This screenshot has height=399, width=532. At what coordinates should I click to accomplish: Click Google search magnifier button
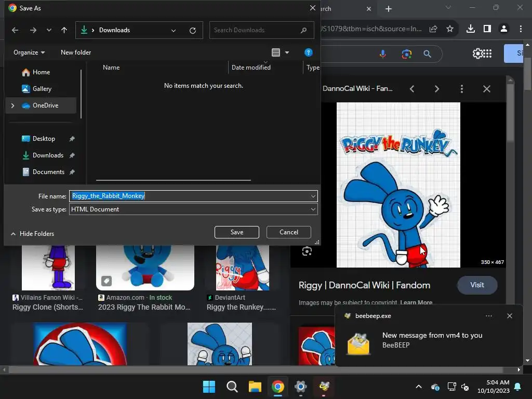tap(428, 54)
